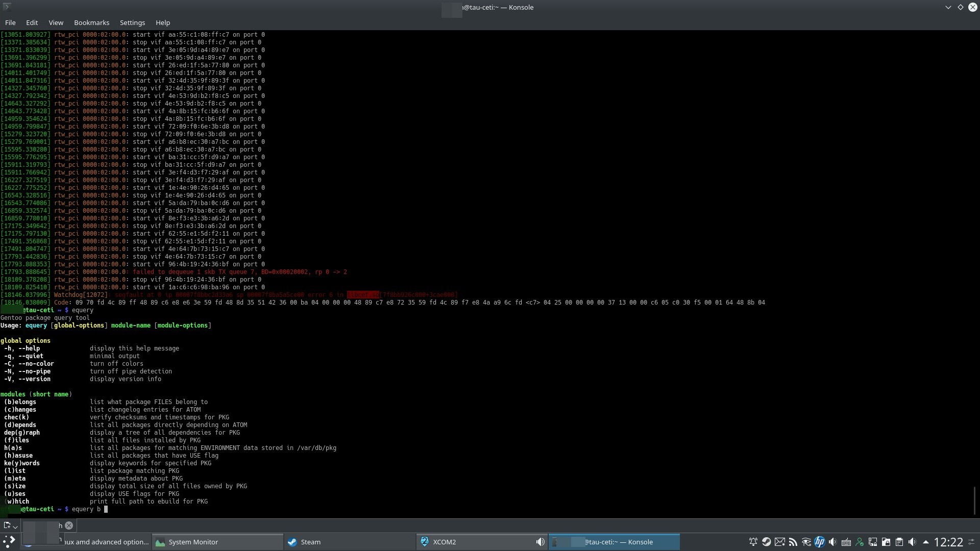The height and width of the screenshot is (551, 980).
Task: Open the Bookmarks menu
Action: [91, 22]
